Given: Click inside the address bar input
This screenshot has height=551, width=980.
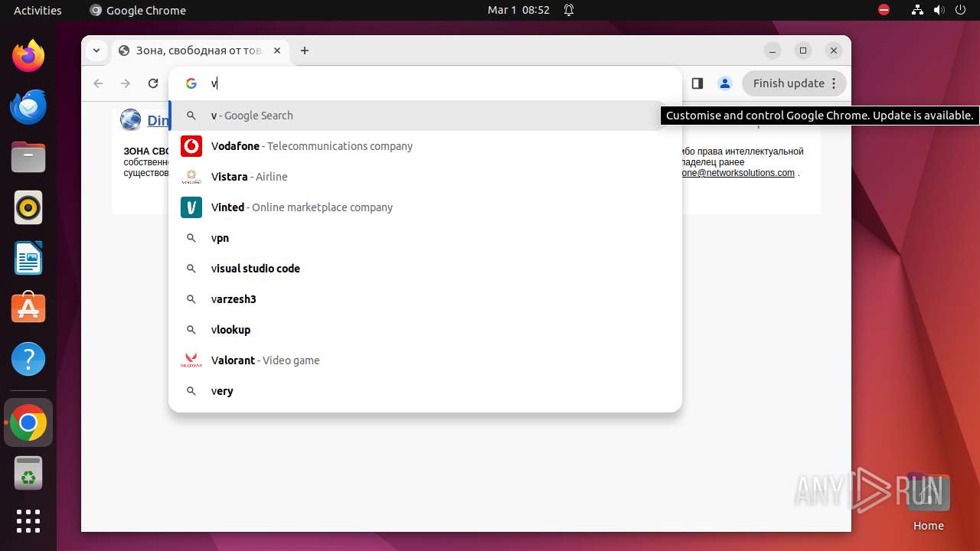Looking at the screenshot, I should (440, 83).
